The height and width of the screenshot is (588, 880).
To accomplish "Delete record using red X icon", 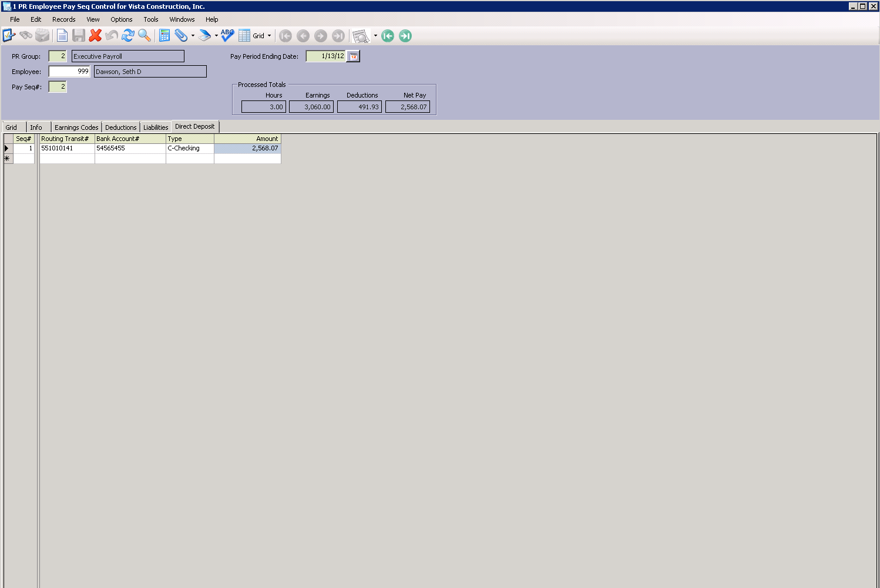I will 95,36.
